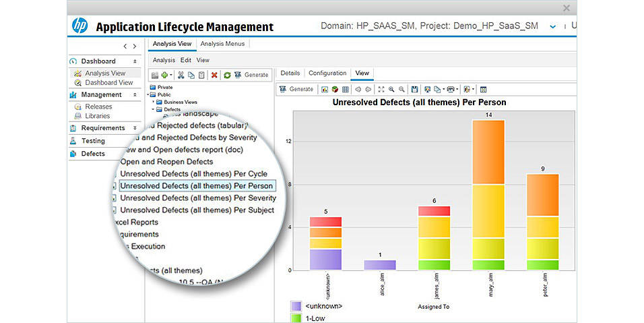Image resolution: width=644 pixels, height=323 pixels.
Task: Click the copy graph to clipboard icon
Action: tap(437, 89)
